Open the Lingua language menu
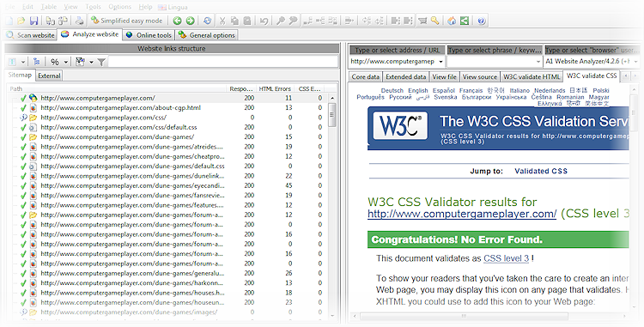The height and width of the screenshot is (327, 644). coord(173,7)
